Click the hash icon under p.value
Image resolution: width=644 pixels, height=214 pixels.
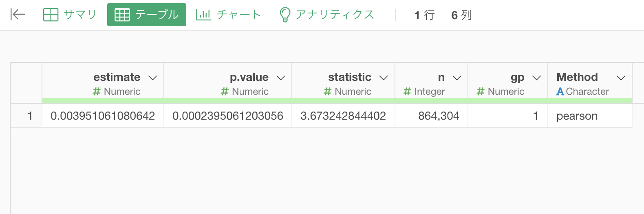[225, 91]
